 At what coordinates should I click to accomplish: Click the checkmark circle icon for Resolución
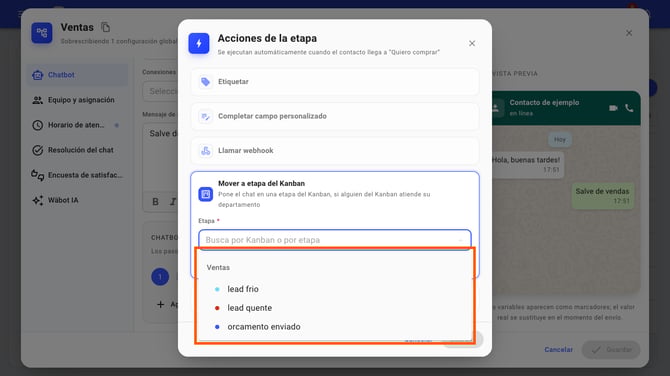coord(38,150)
